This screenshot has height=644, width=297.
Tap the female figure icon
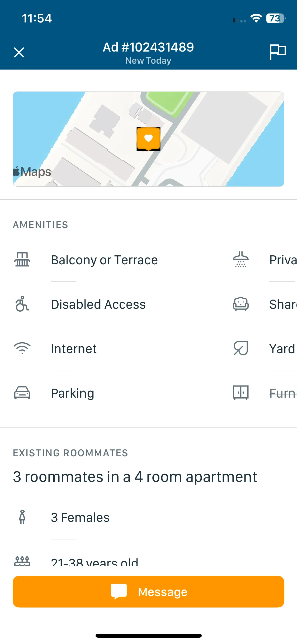[22, 517]
